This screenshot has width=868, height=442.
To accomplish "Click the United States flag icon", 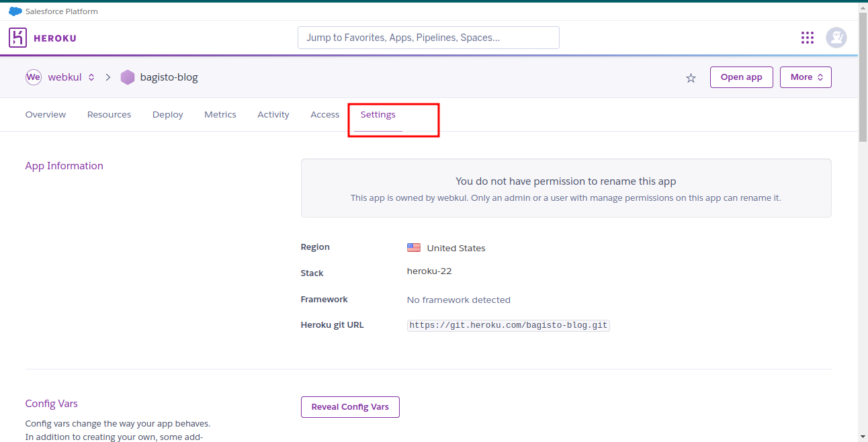I will tap(414, 248).
